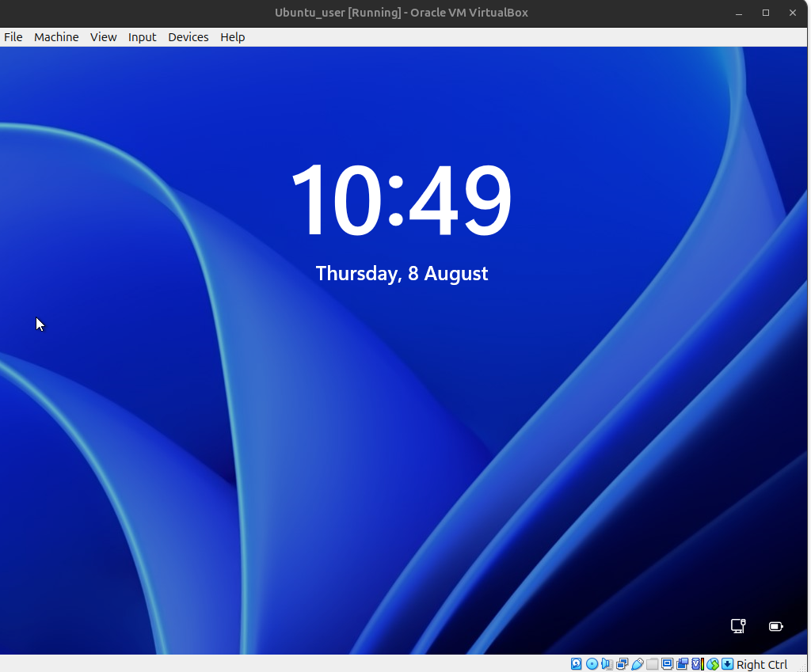This screenshot has width=811, height=672.
Task: Click the recording status icon
Action: coord(683,664)
